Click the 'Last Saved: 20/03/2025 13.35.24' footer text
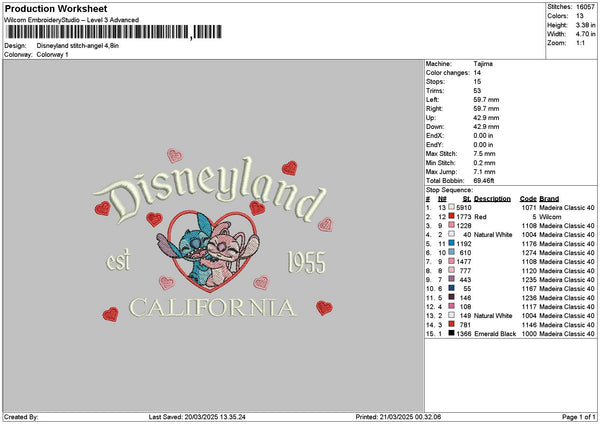 (197, 417)
